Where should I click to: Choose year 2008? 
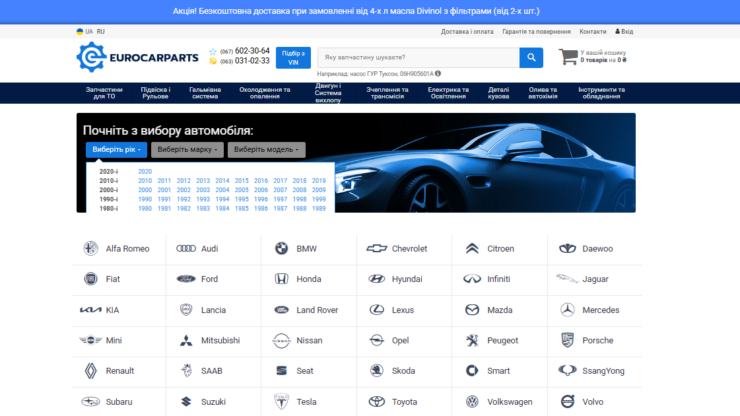[x=299, y=190]
